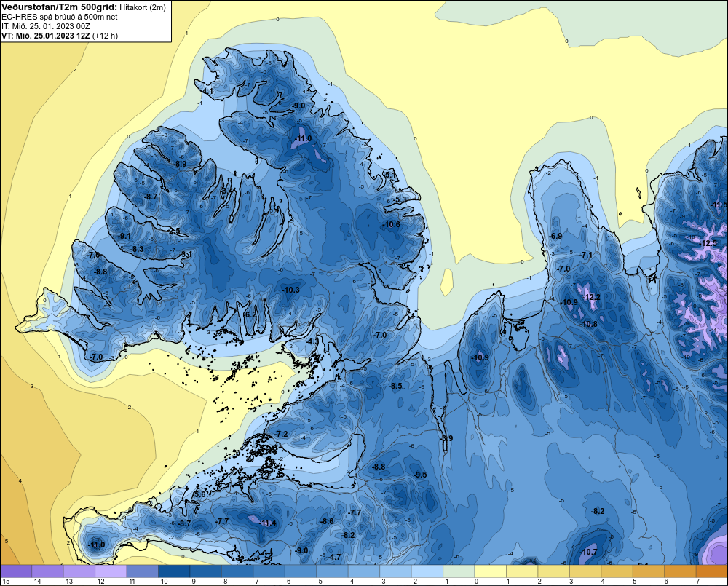Click the forecast offset '(+12 h)'
The height and width of the screenshot is (586, 728).
(106, 36)
